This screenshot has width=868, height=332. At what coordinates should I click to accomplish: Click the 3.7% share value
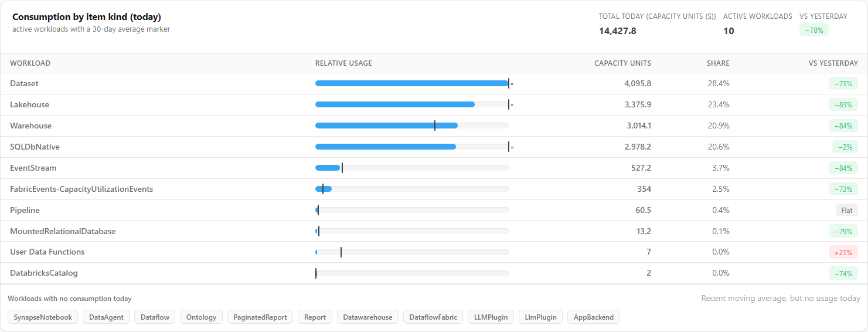coord(721,168)
